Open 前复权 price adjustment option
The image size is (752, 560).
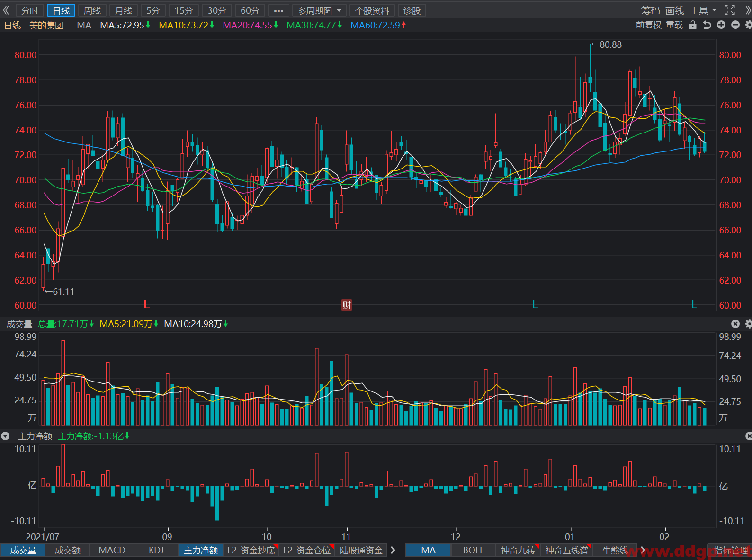point(649,25)
